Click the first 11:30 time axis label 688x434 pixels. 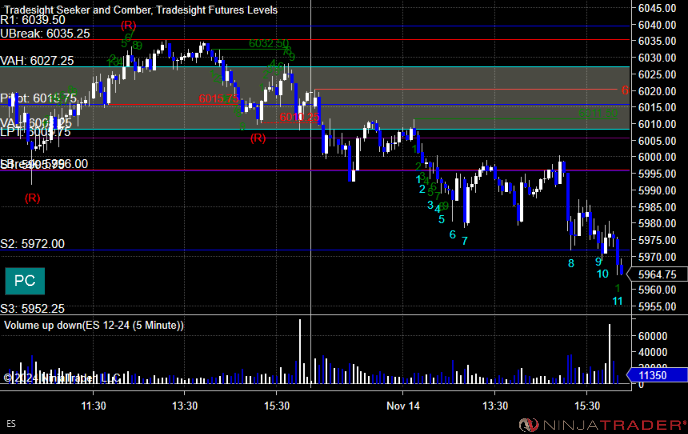click(93, 406)
